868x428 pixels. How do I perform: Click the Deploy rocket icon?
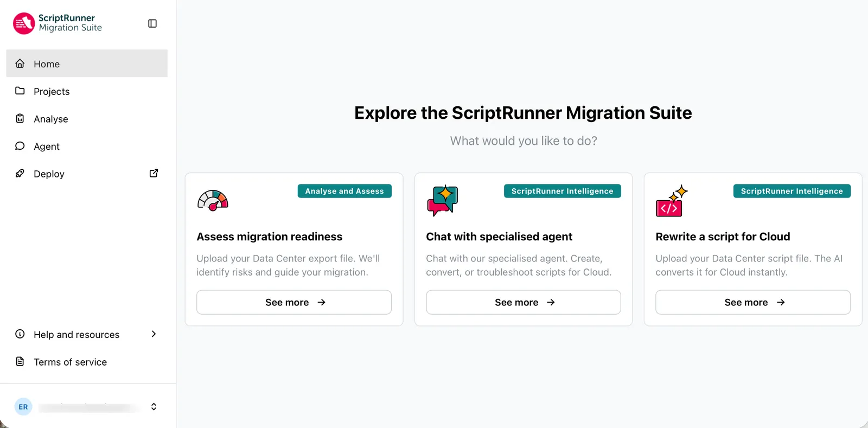point(20,173)
